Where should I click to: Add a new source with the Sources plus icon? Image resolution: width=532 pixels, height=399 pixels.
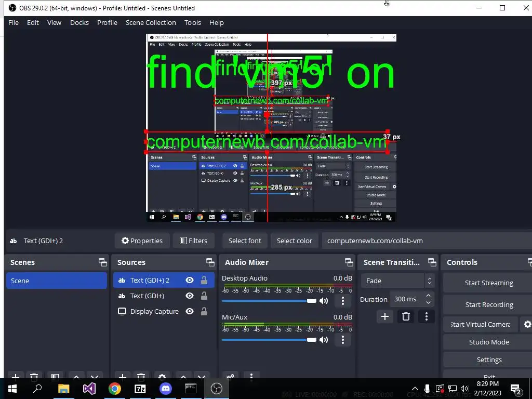(x=123, y=377)
